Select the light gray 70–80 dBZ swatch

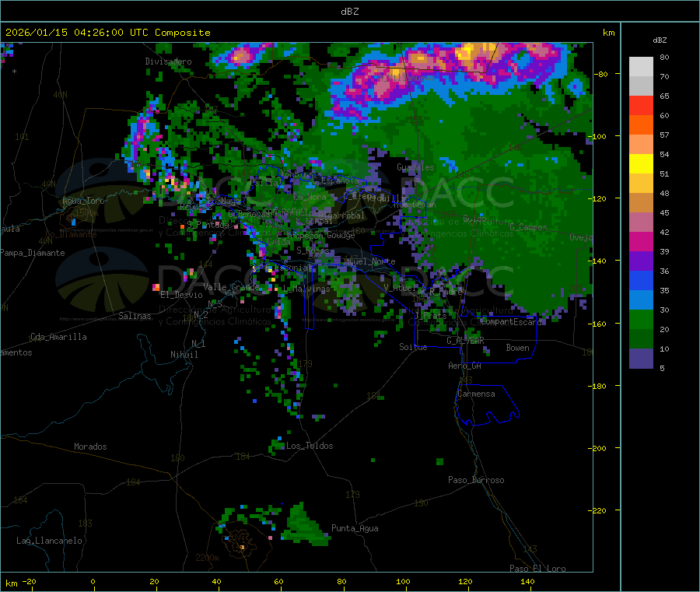point(641,67)
